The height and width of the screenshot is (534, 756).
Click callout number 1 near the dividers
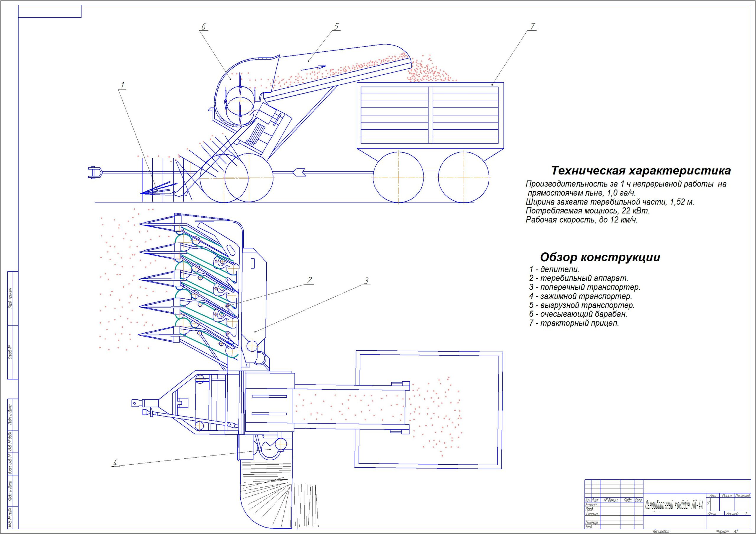pyautogui.click(x=123, y=85)
